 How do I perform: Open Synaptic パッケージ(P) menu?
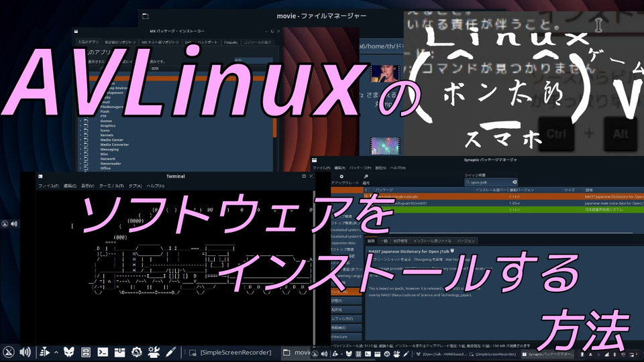pyautogui.click(x=360, y=168)
